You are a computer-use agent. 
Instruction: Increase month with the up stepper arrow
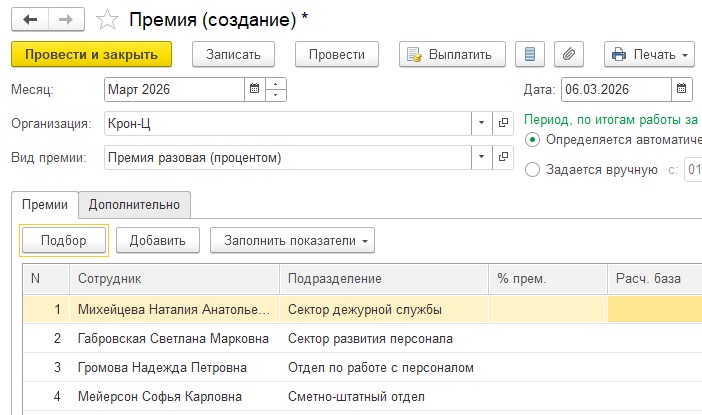(276, 84)
